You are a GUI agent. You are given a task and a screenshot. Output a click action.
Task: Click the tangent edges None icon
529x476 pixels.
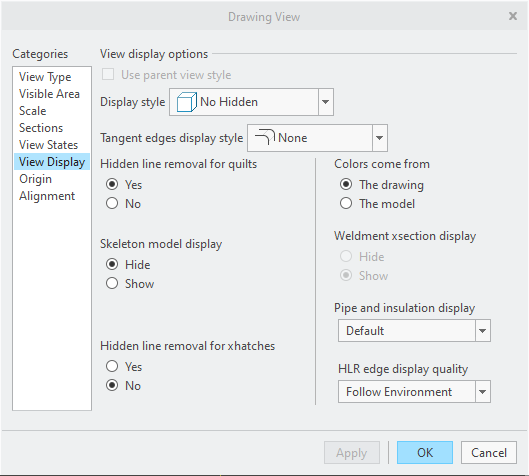[x=265, y=137]
